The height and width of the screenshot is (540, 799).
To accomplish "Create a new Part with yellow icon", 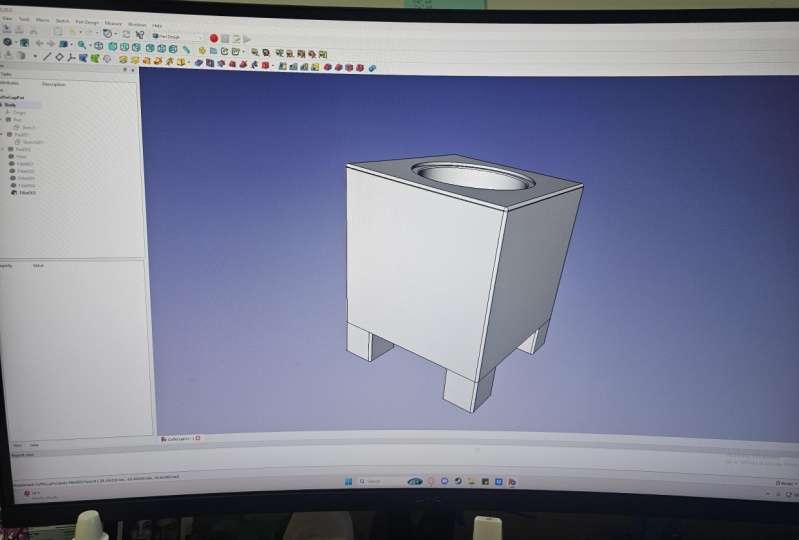I will point(202,50).
